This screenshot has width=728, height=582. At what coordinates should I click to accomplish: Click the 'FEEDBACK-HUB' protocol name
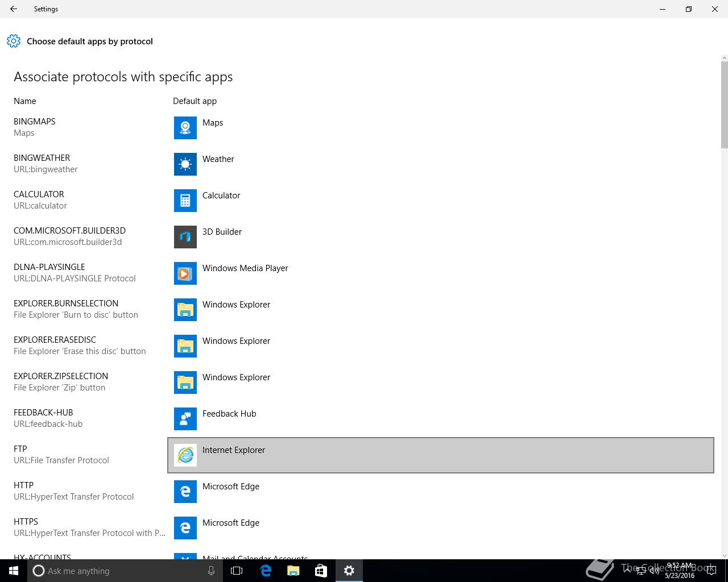[x=43, y=413]
